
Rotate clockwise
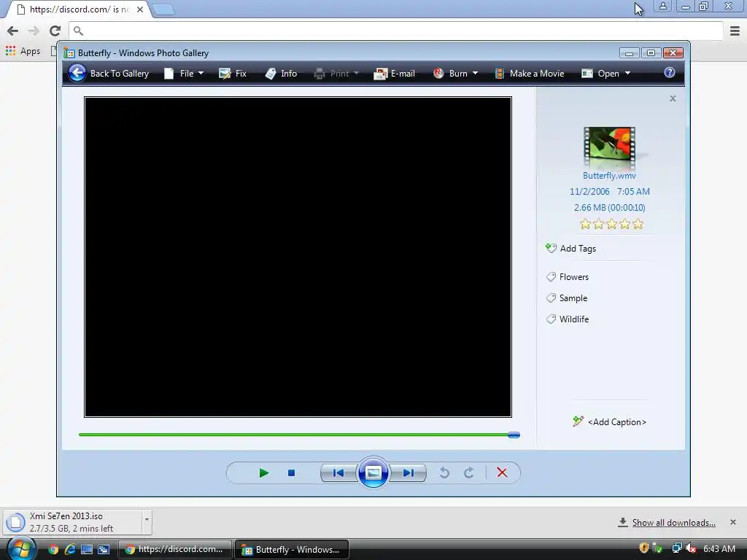pyautogui.click(x=469, y=472)
